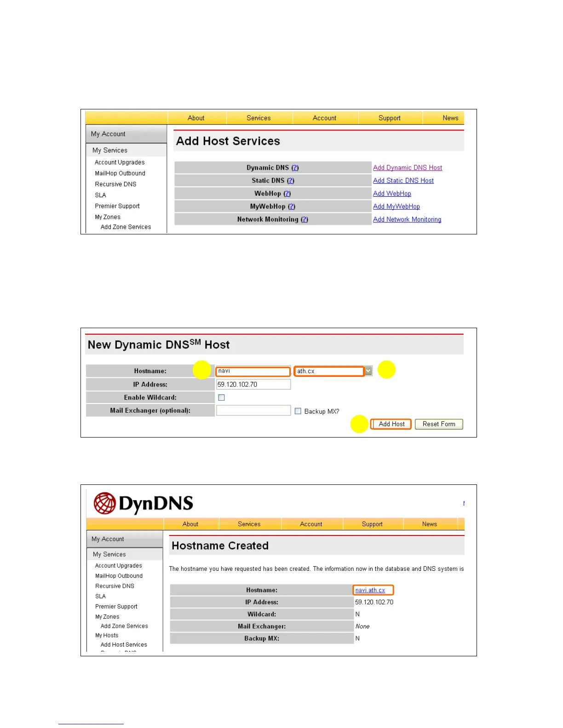Open News tab on Hostname Created page
Screen dimensions: 563x728
(x=430, y=524)
